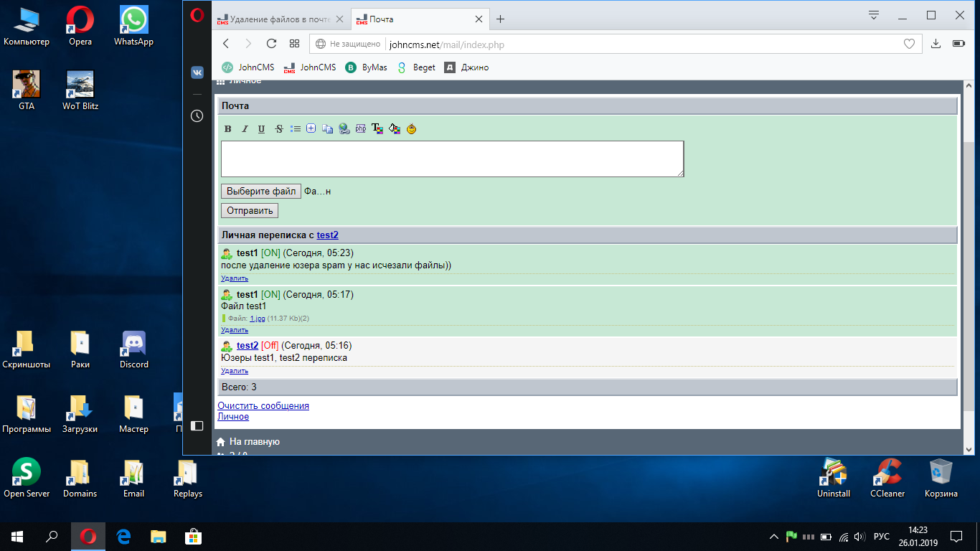The width and height of the screenshot is (980, 551).
Task: Apply underline formatting in the mail editor
Action: click(261, 129)
